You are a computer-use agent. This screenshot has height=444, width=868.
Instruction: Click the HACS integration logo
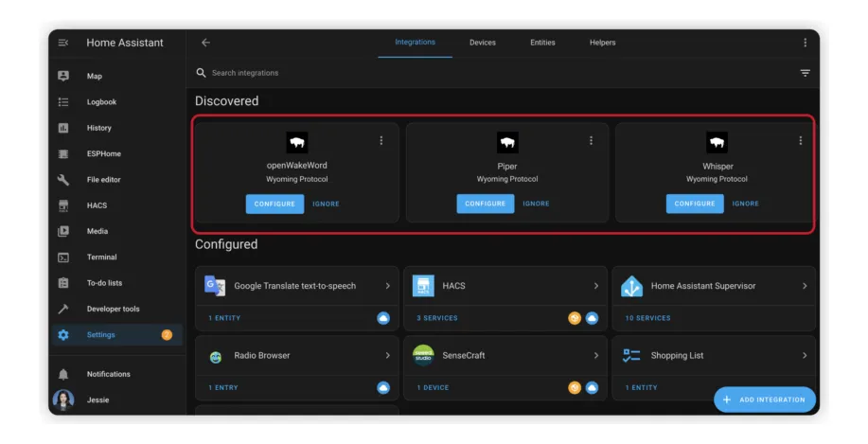click(x=423, y=286)
